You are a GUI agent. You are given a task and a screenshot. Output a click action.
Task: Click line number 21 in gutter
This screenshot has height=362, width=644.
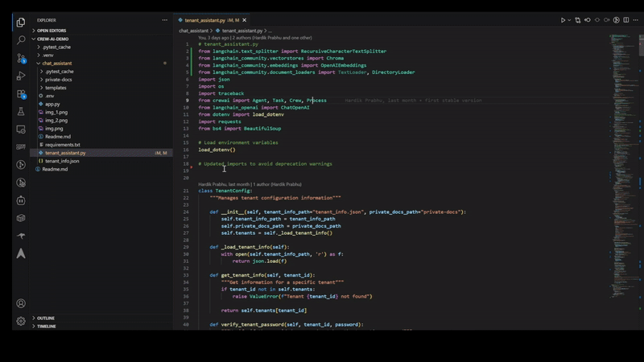[186, 191]
